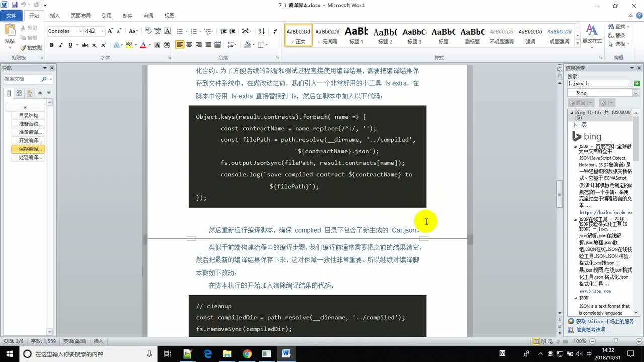Switch to the Insert (插入) tab
The image size is (644, 362).
tap(55, 16)
